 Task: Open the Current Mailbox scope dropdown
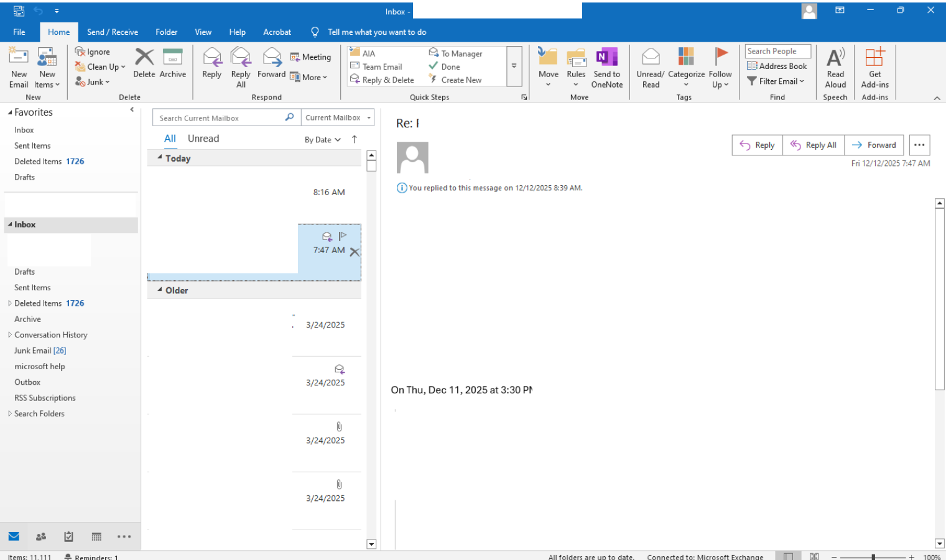[x=338, y=117]
